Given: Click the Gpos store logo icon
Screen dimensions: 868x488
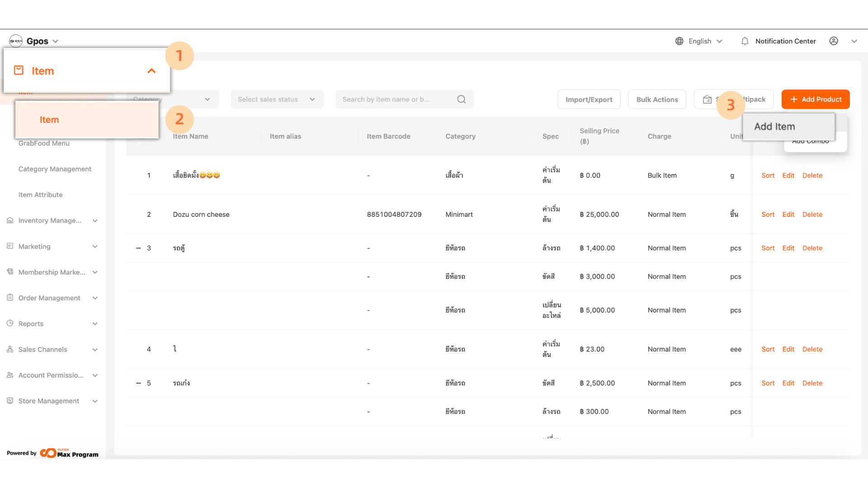Looking at the screenshot, I should tap(16, 41).
